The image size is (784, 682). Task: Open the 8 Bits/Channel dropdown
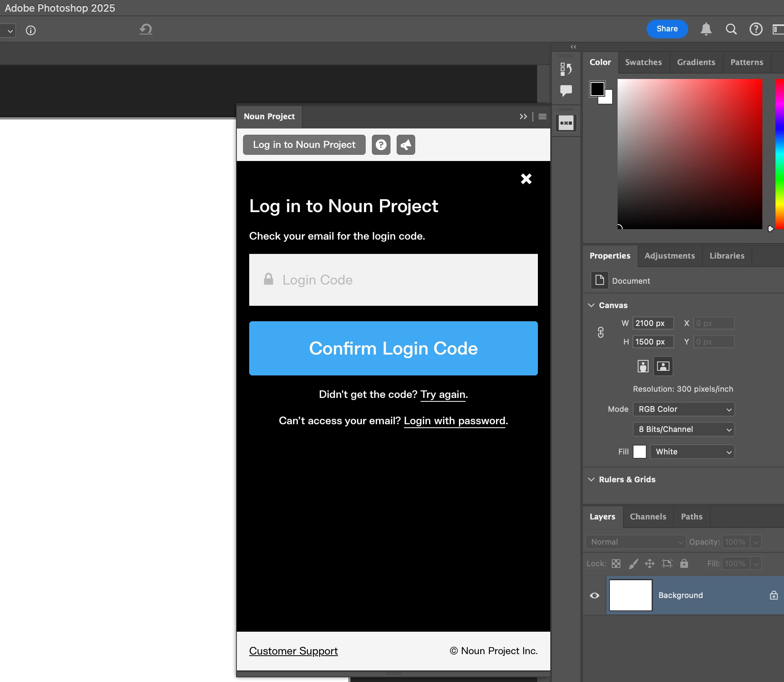(x=683, y=429)
